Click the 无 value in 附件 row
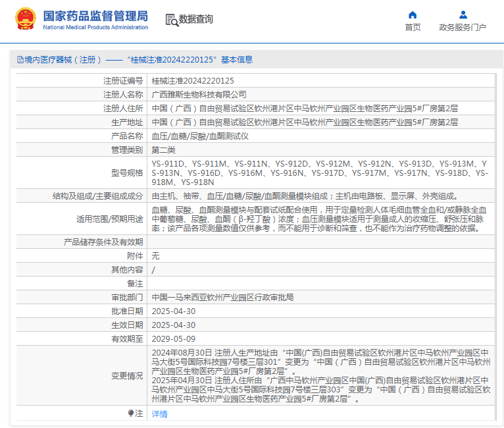The height and width of the screenshot is (428, 504). click(x=155, y=256)
